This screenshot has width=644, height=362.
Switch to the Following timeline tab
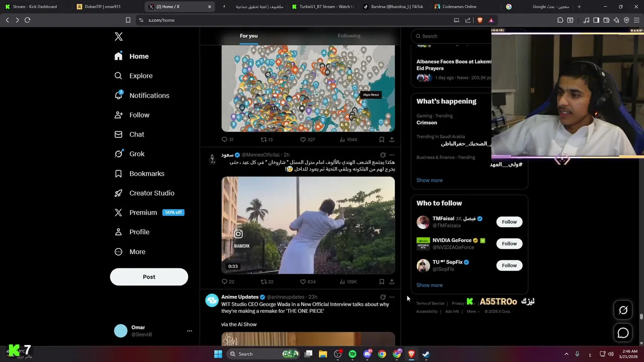point(349,36)
